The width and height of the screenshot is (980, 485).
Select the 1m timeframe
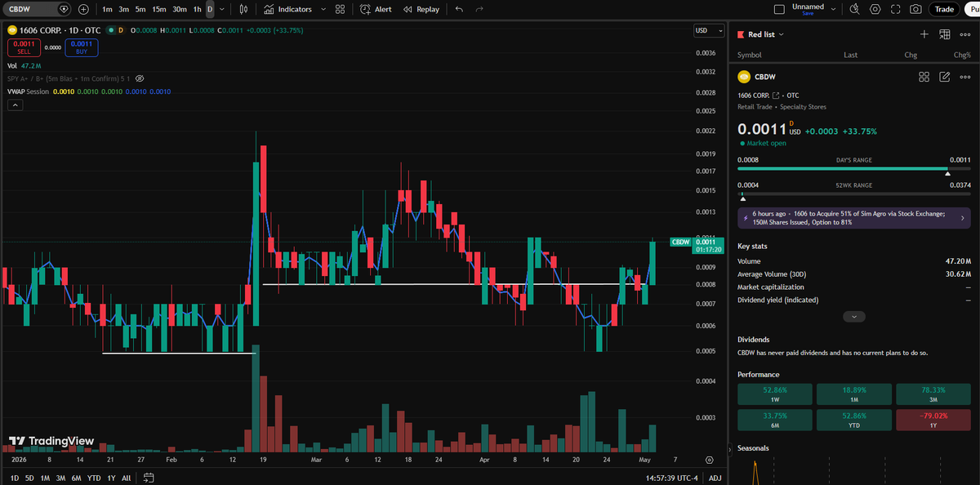[107, 9]
